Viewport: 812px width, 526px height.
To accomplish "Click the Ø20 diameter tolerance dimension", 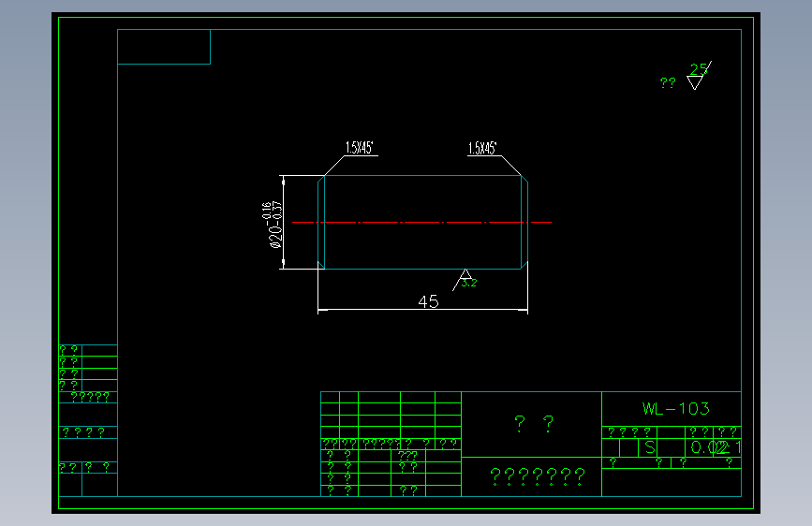I will pos(274,225).
